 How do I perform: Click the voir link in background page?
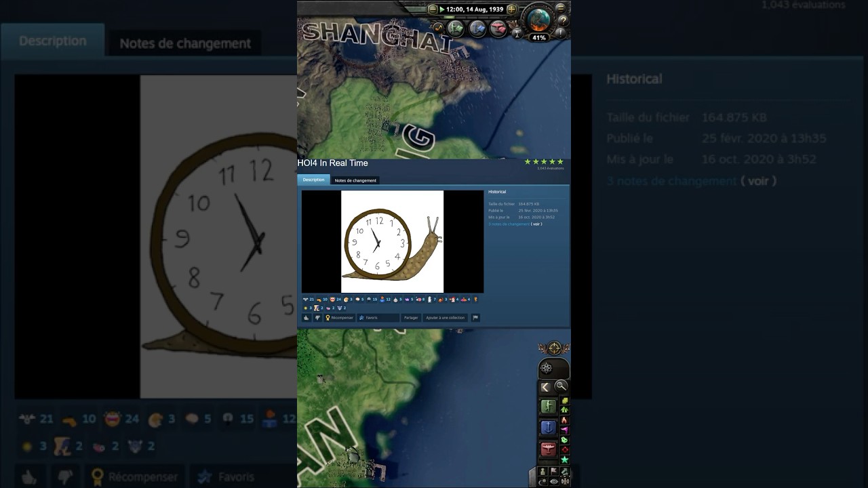758,181
